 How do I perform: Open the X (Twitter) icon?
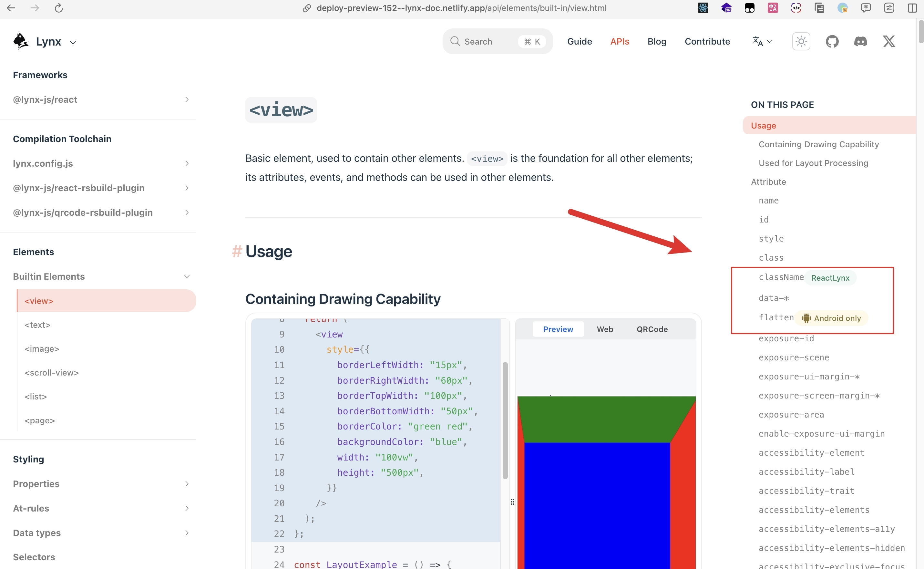click(889, 41)
